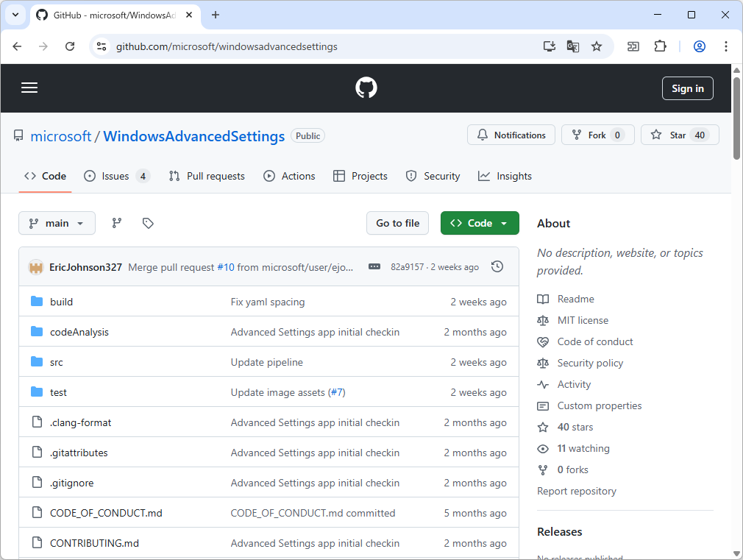Open the Chrome three-dot menu

726,46
